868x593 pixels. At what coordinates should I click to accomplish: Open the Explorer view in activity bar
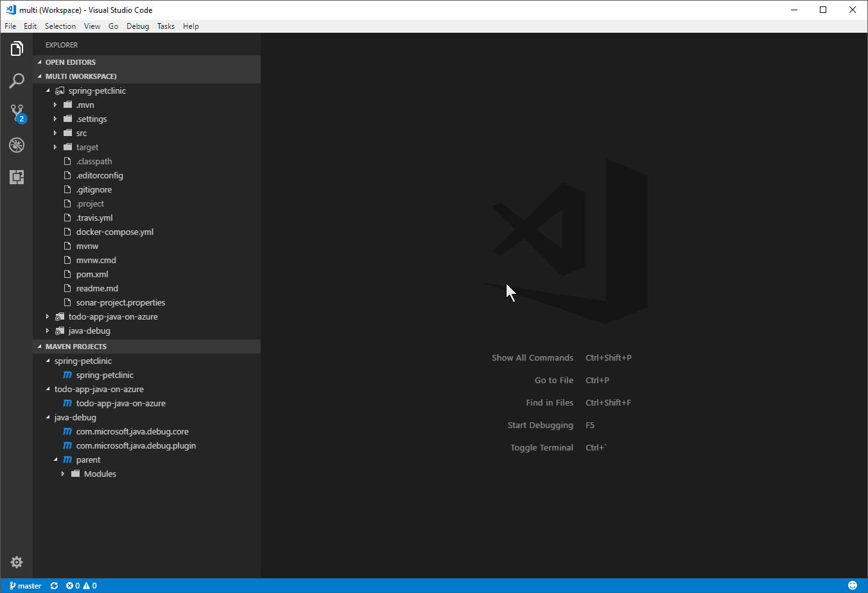coord(17,49)
